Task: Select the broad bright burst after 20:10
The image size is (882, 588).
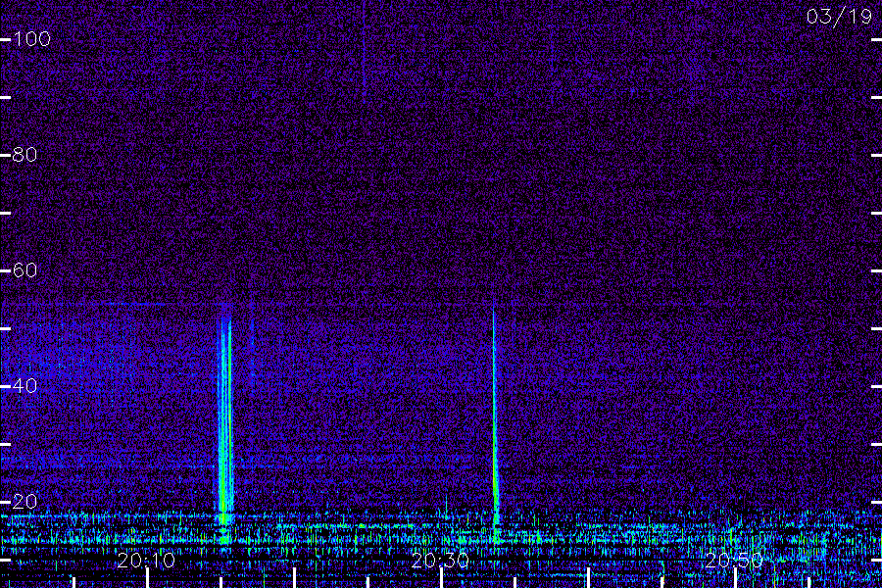Action: [x=225, y=422]
